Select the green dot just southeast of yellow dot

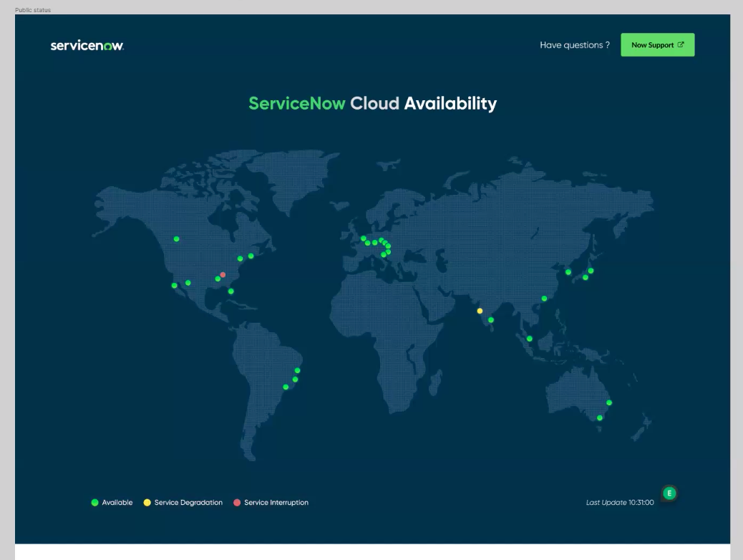491,320
